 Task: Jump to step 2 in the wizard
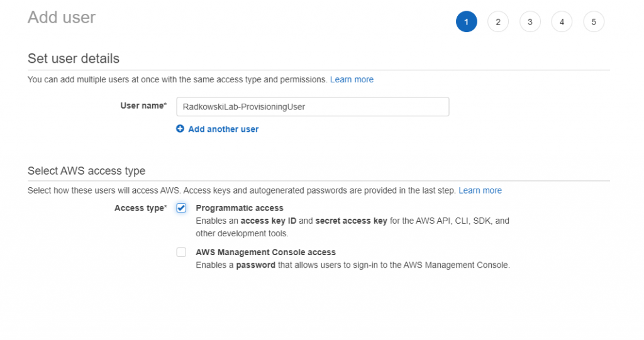pos(498,22)
